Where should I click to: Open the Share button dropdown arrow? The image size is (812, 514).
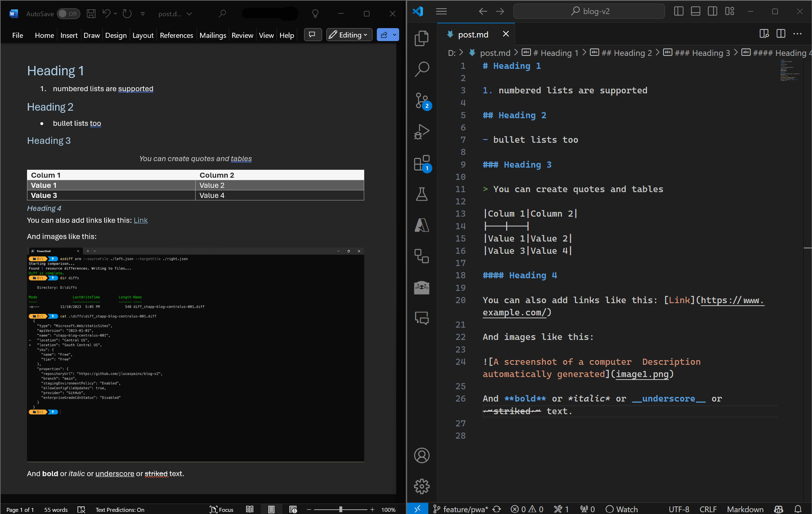coord(395,35)
